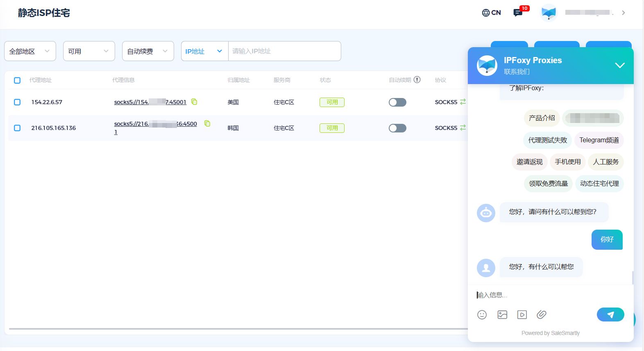
Task: Click 可用 status badge for 216.105.165.136
Action: [332, 128]
